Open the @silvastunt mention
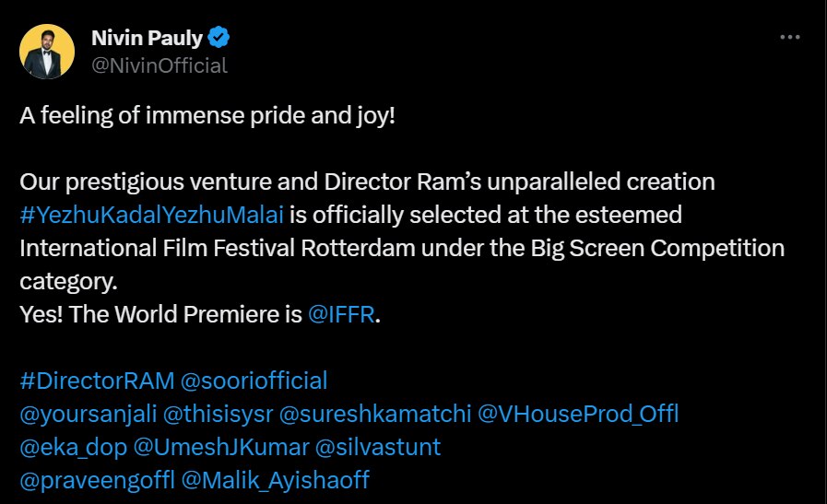Viewport: 827px width, 504px height. coord(378,447)
